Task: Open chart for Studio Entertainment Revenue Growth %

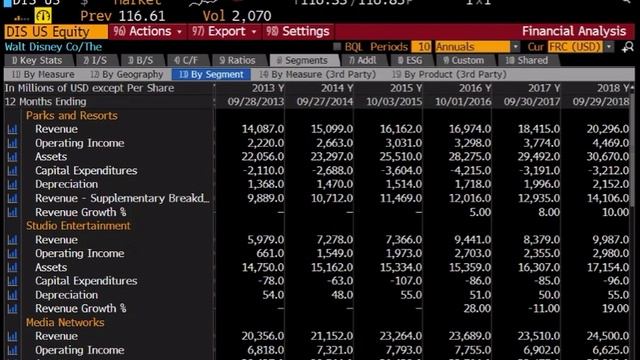Action: click(13, 309)
